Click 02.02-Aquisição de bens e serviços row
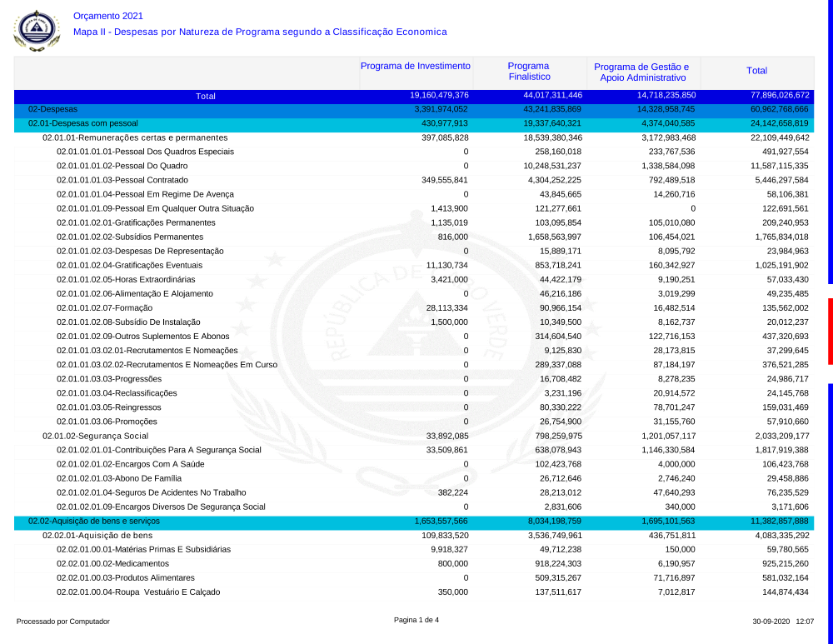Viewport: 833px width, 644px height. click(x=94, y=521)
